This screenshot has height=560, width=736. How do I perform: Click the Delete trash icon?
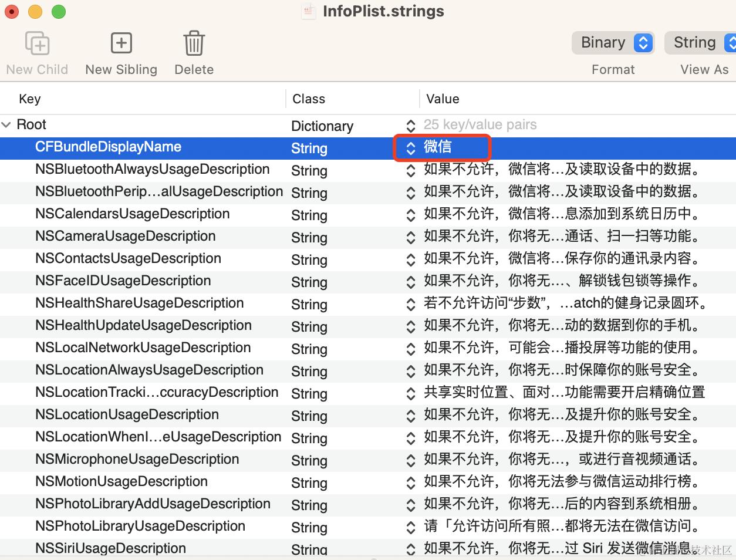coord(194,43)
